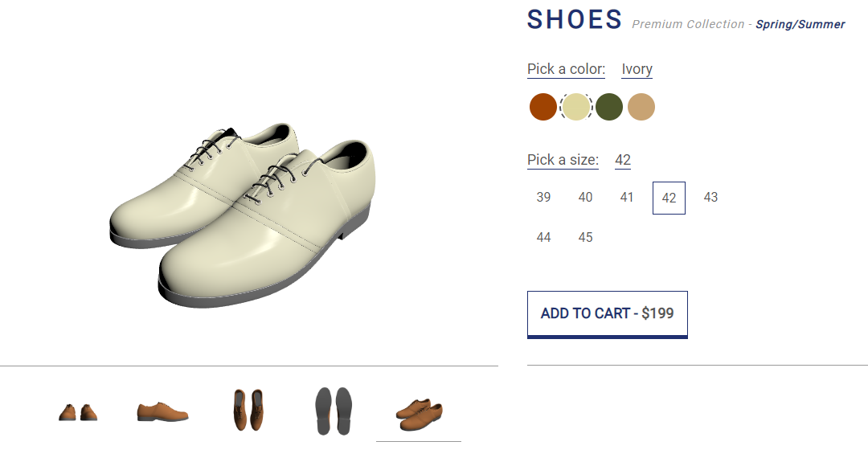The height and width of the screenshot is (458, 868).
Task: Click the selected size 42 box
Action: tap(669, 198)
